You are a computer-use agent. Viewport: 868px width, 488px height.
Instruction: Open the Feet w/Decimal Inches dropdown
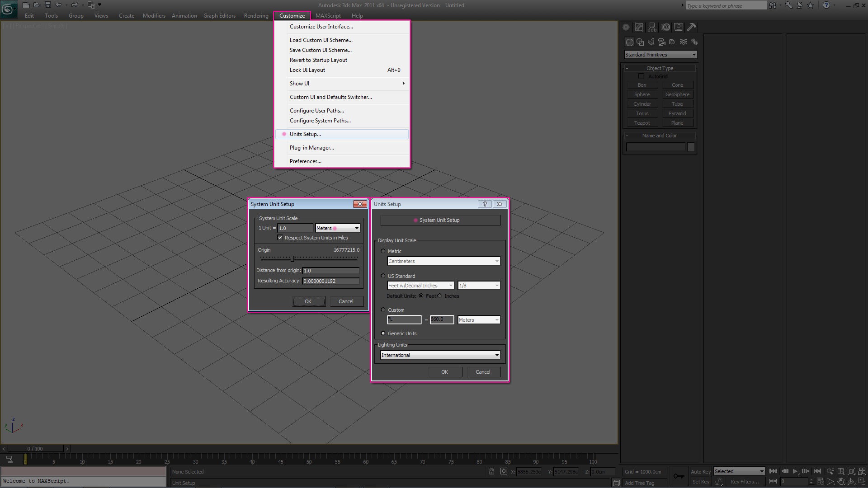[420, 286]
